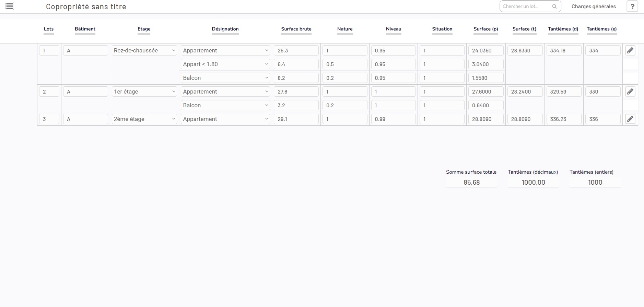644x307 pixels.
Task: Open the hamburger menu
Action: [x=10, y=6]
